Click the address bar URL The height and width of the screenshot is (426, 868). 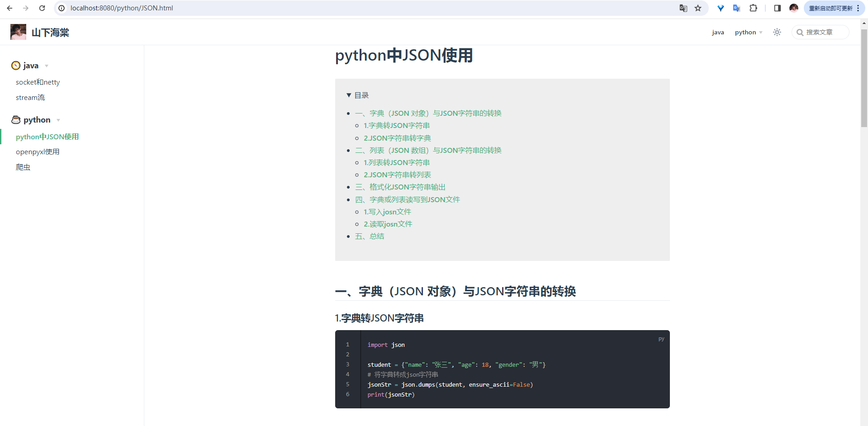click(122, 8)
